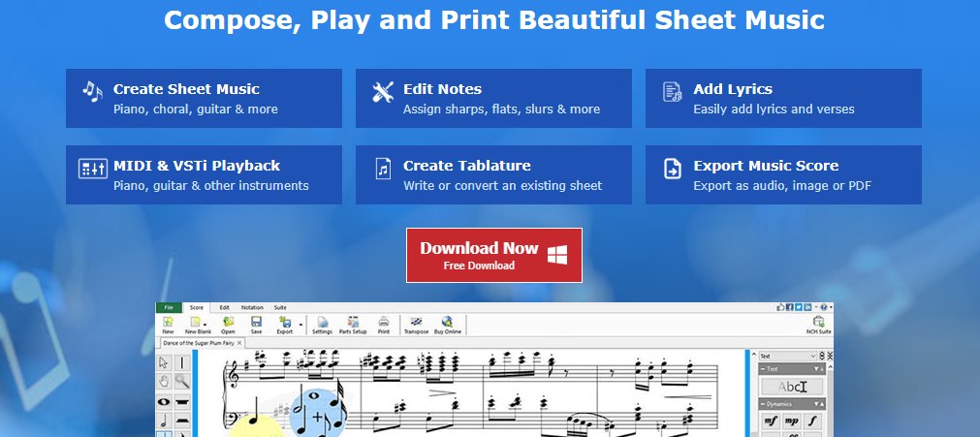The height and width of the screenshot is (437, 980).
Task: Select the half rest tool
Action: coord(182,421)
